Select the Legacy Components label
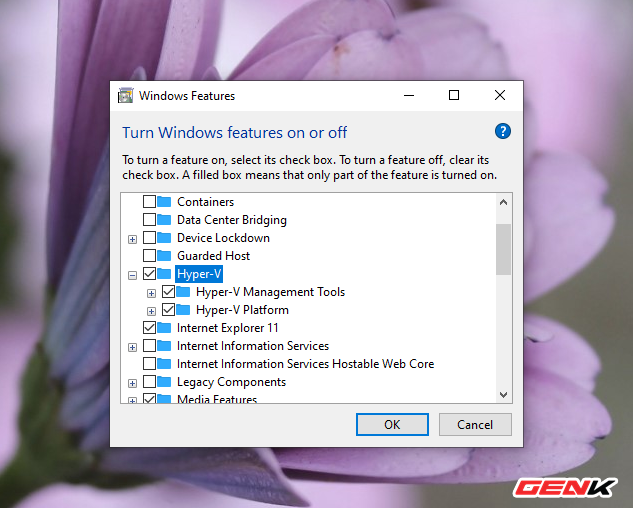633x508 pixels. pos(231,382)
